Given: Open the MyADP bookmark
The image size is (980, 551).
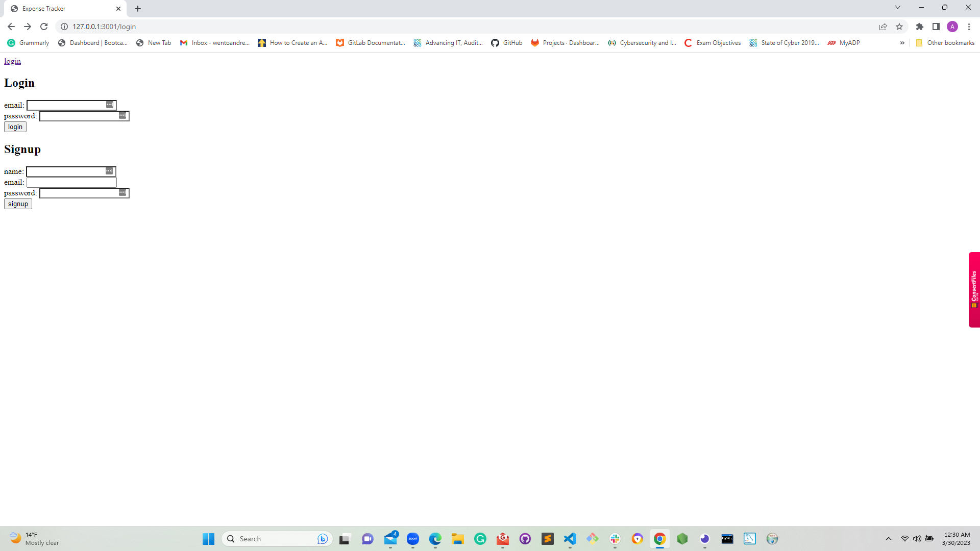Looking at the screenshot, I should (844, 43).
